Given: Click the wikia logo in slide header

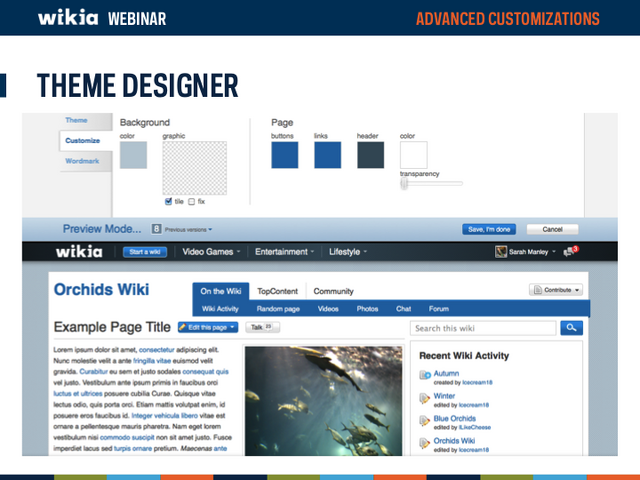Looking at the screenshot, I should (68, 18).
